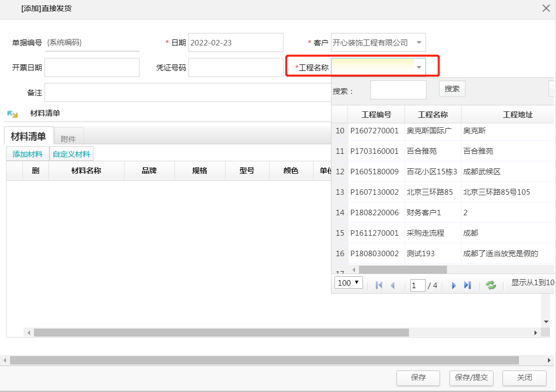556x392 pixels.
Task: Click the 添加材料 button
Action: tap(27, 154)
